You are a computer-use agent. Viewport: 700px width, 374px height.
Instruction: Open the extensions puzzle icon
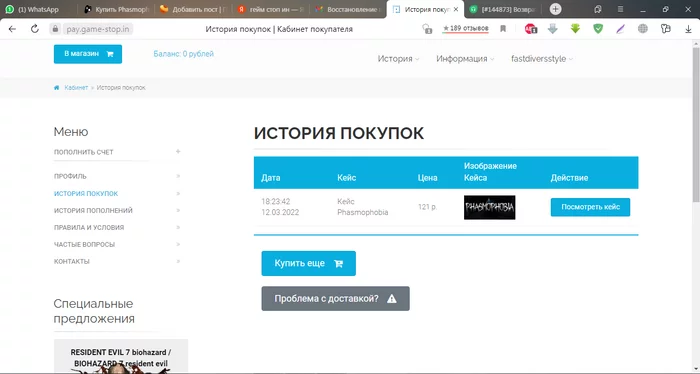pos(666,29)
